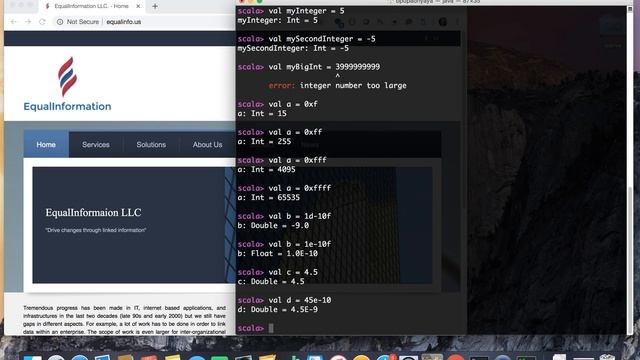Image resolution: width=640 pixels, height=360 pixels.
Task: Go back in the browser
Action: coord(13,22)
